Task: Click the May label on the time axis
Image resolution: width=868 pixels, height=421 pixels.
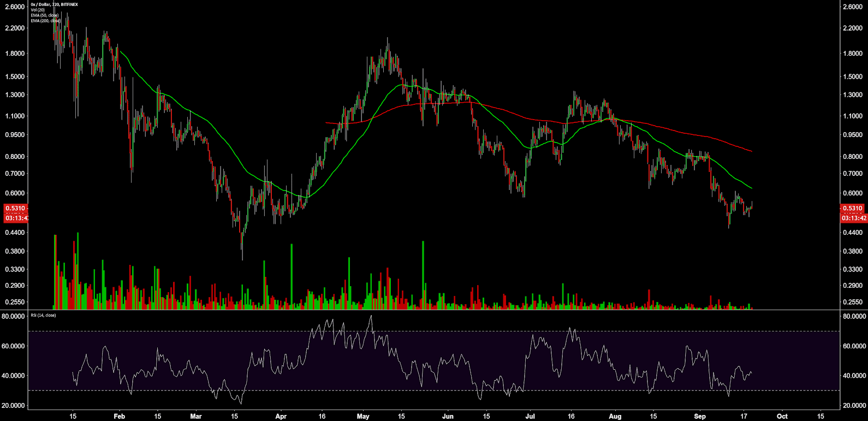Action: coord(362,416)
